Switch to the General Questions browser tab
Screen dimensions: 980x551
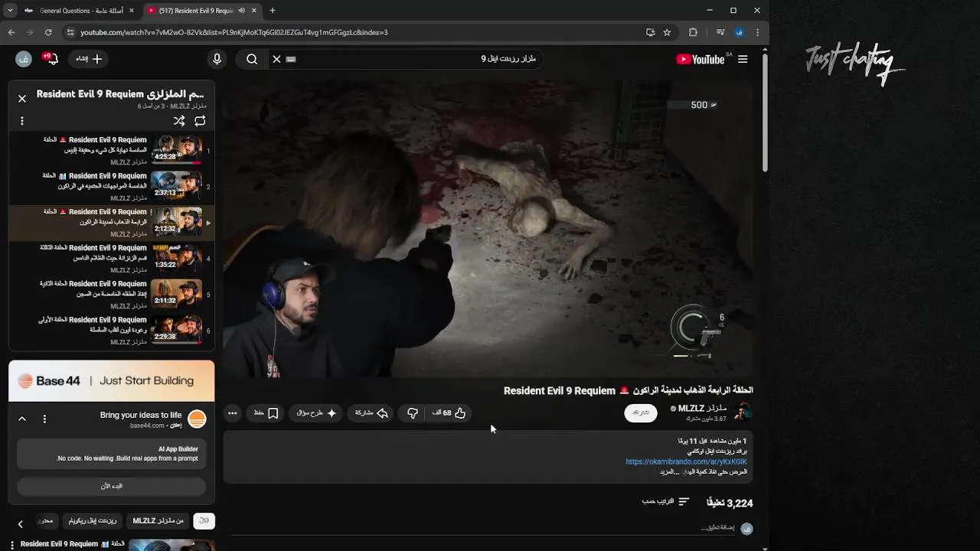coord(80,11)
